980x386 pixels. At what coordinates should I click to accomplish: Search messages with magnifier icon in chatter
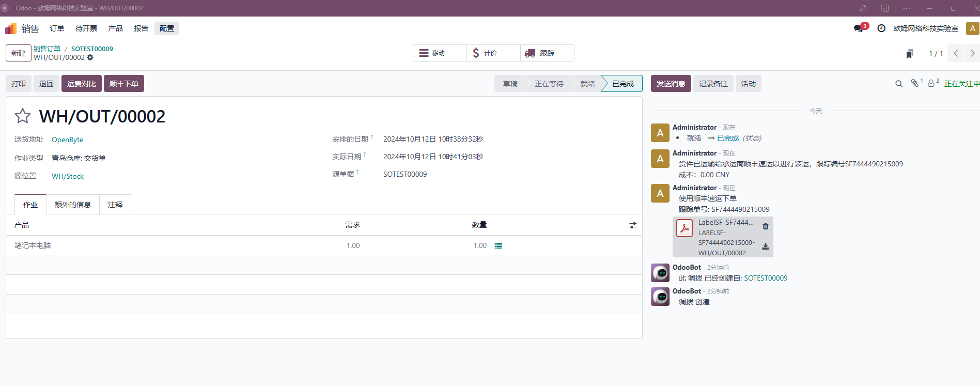coord(899,84)
